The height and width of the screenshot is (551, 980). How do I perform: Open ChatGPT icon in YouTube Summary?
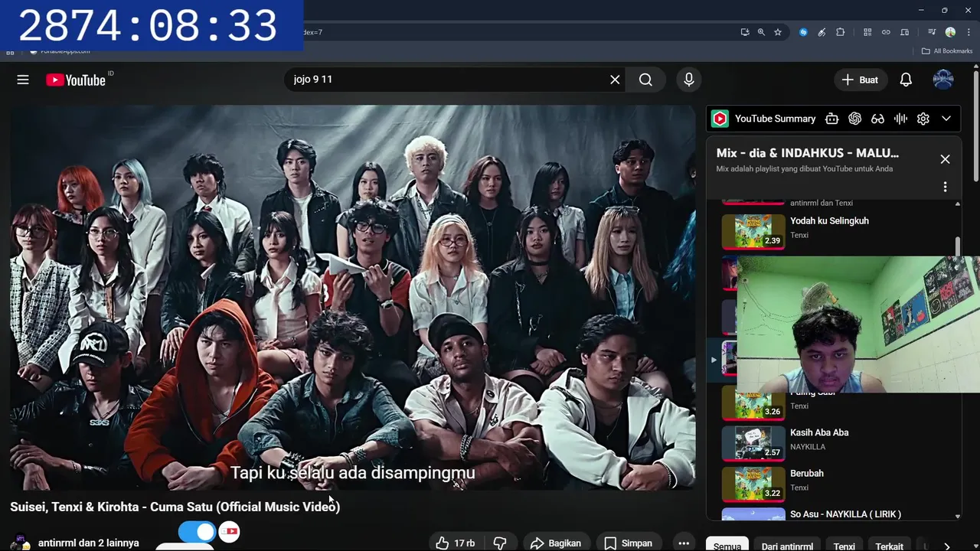(855, 119)
